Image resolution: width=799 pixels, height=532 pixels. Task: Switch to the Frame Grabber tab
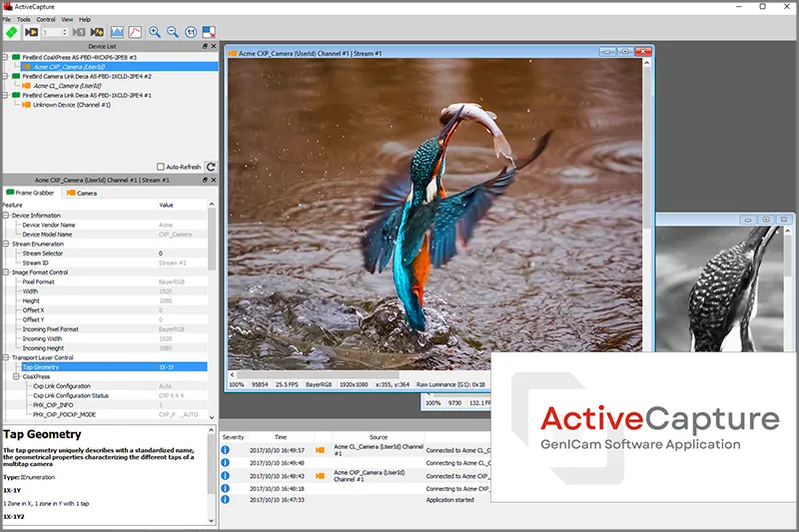30,193
